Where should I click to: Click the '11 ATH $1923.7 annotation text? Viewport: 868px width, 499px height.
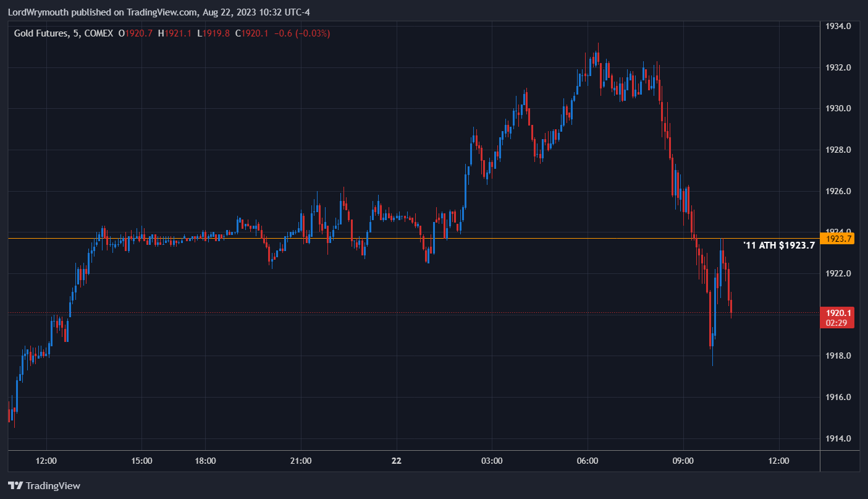[779, 245]
